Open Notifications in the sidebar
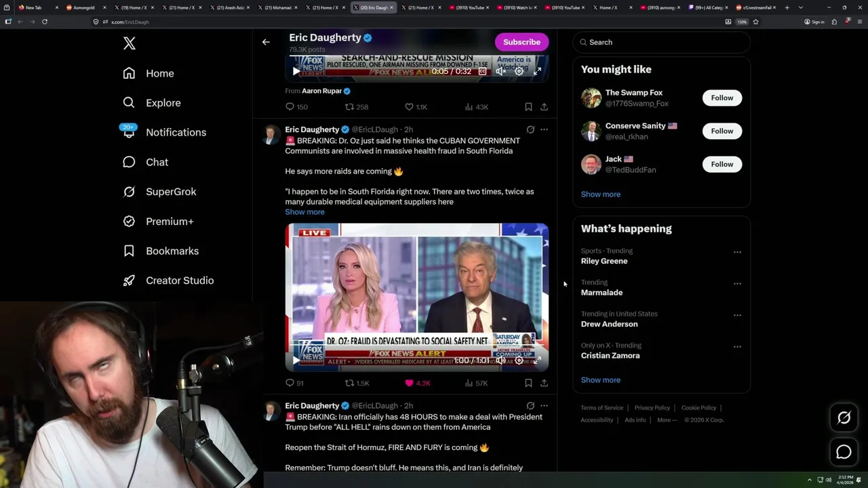868x488 pixels. [x=163, y=132]
